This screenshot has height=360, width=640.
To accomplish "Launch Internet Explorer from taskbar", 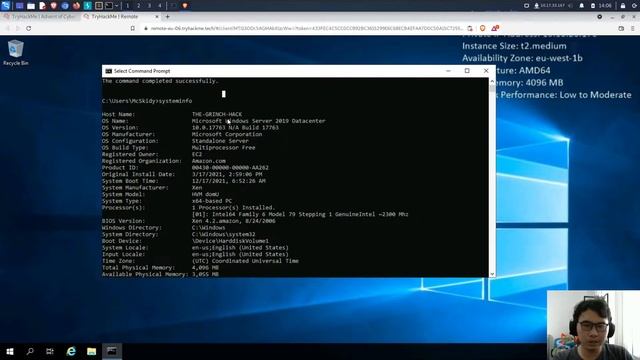I will coord(71,351).
